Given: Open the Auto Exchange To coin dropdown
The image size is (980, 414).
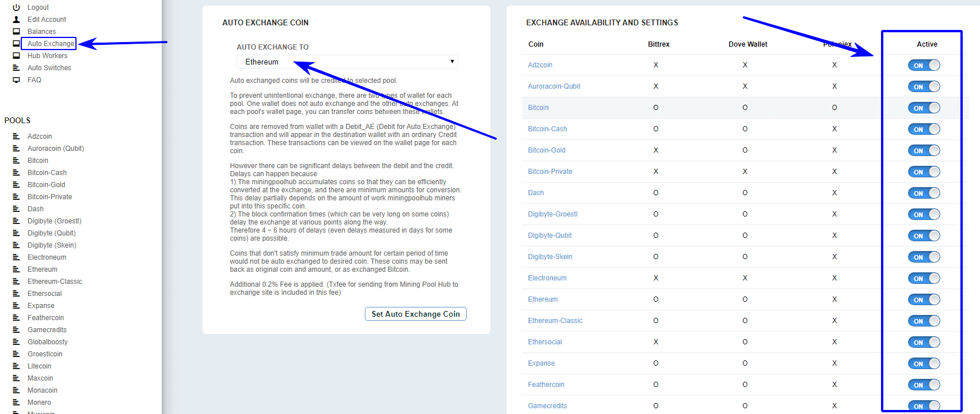Looking at the screenshot, I should tap(347, 62).
